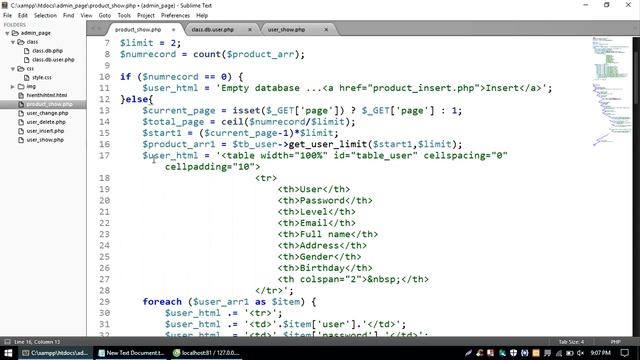The height and width of the screenshot is (360, 640).
Task: Expand the img folder arrow
Action: pyautogui.click(x=13, y=87)
